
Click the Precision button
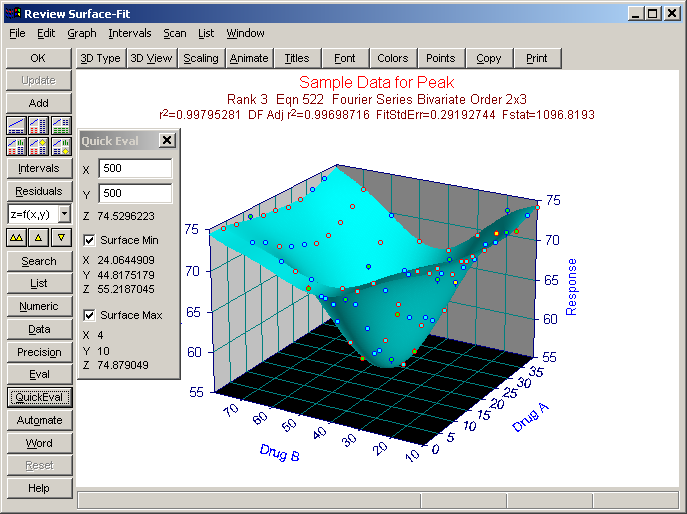pos(39,352)
